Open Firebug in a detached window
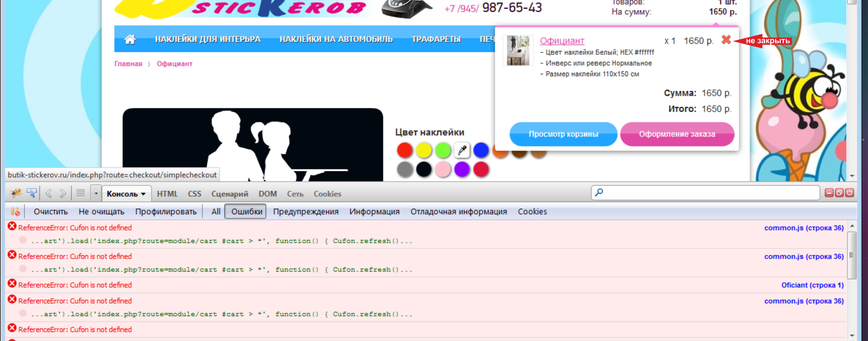Image resolution: width=868 pixels, height=341 pixels. [x=839, y=193]
